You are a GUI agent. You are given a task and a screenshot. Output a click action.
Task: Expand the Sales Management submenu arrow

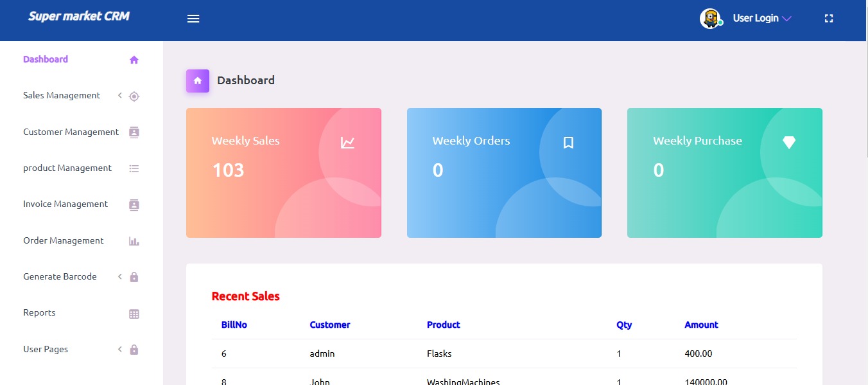120,96
